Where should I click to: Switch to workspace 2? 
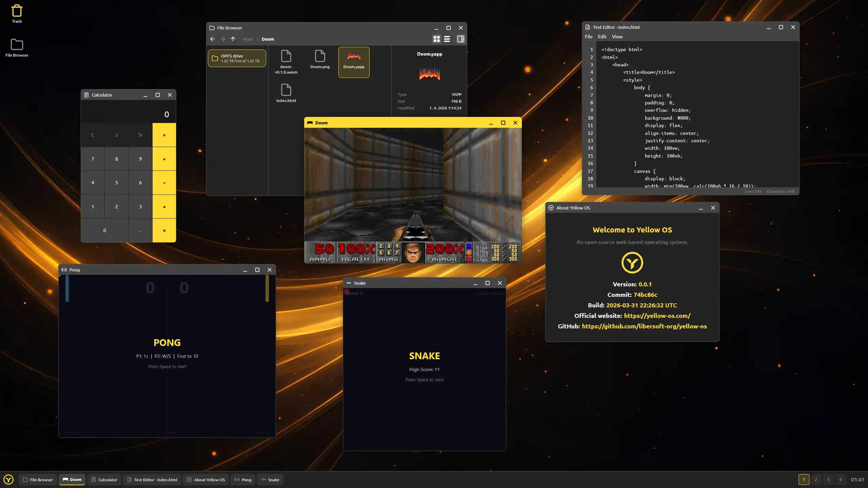816,480
